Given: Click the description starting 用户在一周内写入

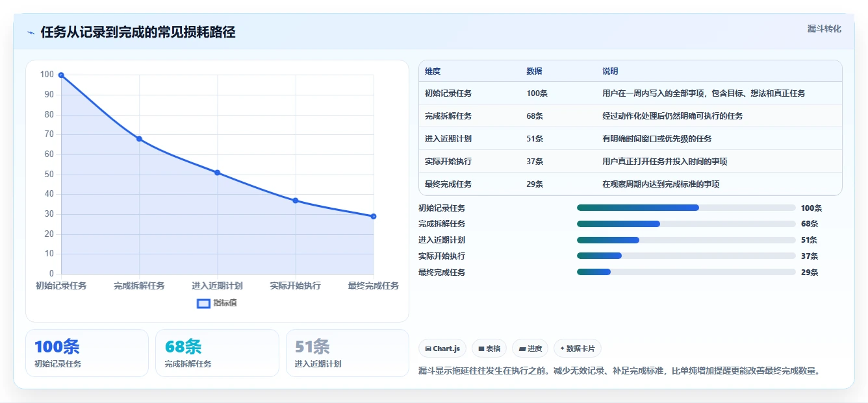Looking at the screenshot, I should click(704, 93).
